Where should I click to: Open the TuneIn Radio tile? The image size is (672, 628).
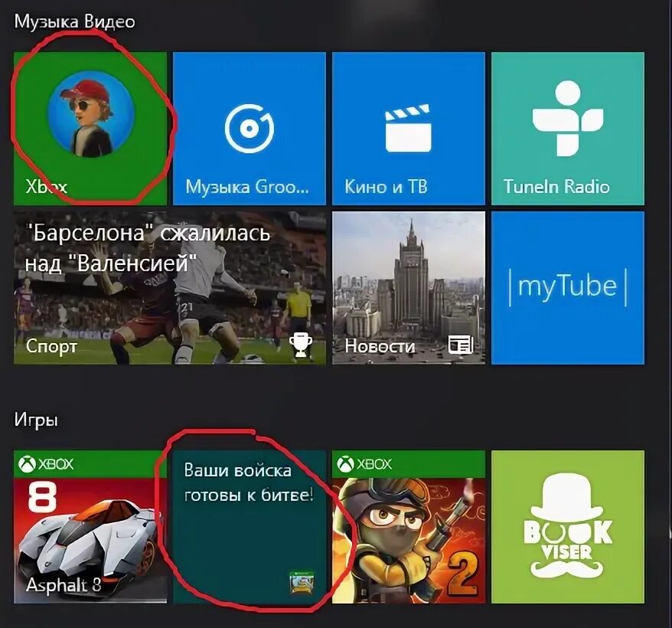click(568, 128)
